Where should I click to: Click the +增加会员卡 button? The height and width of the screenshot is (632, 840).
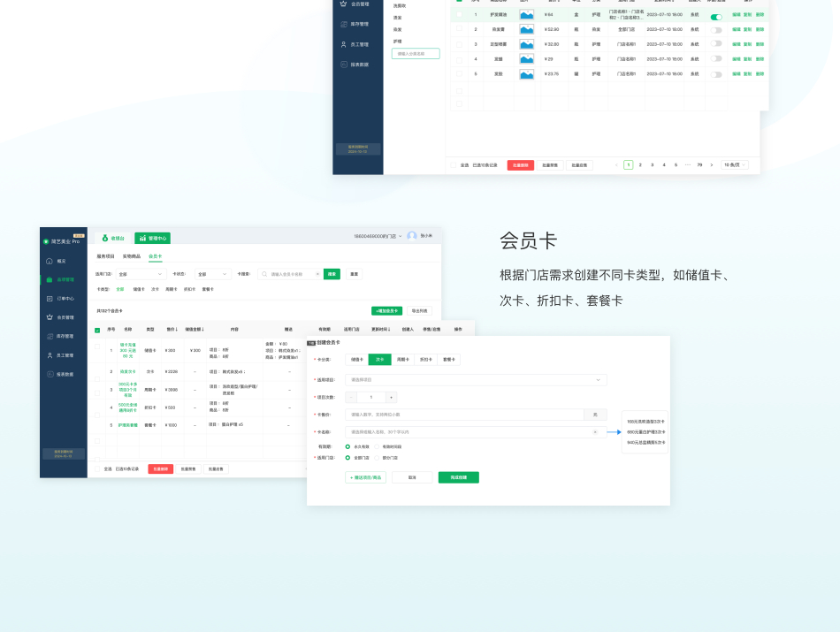pos(386,311)
